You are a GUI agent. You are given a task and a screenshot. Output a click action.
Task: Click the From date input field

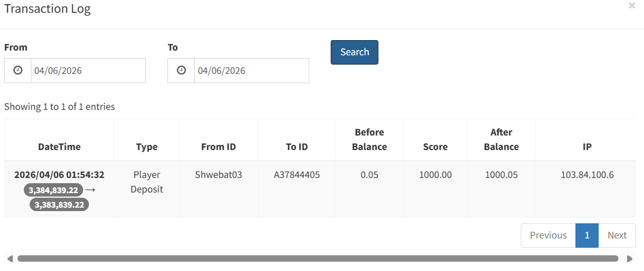tap(88, 70)
